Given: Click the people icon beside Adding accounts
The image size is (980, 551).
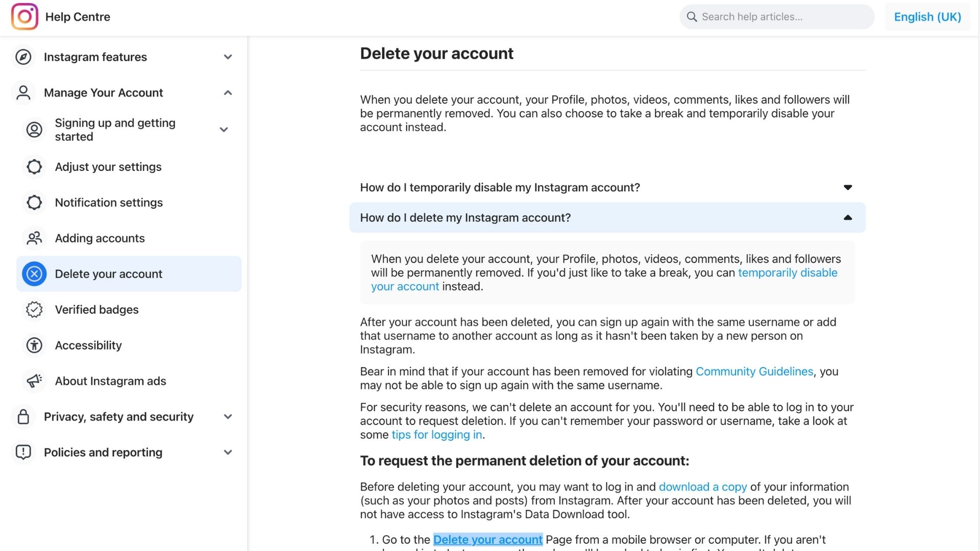Looking at the screenshot, I should pos(34,238).
